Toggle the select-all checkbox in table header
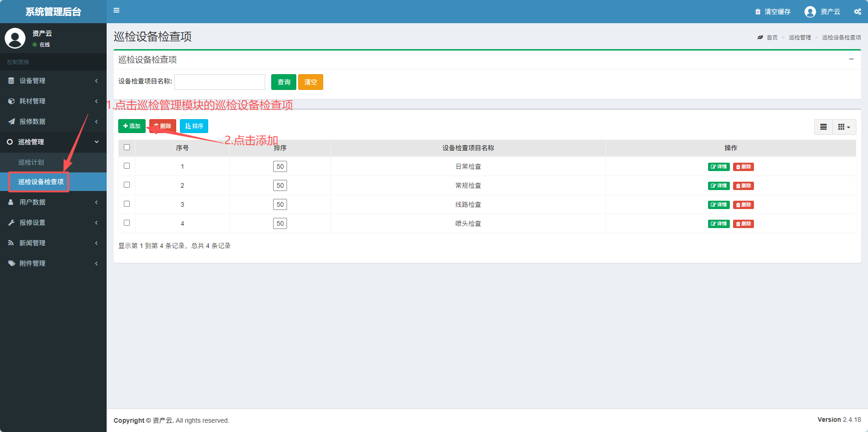Image resolution: width=868 pixels, height=432 pixels. click(x=127, y=147)
